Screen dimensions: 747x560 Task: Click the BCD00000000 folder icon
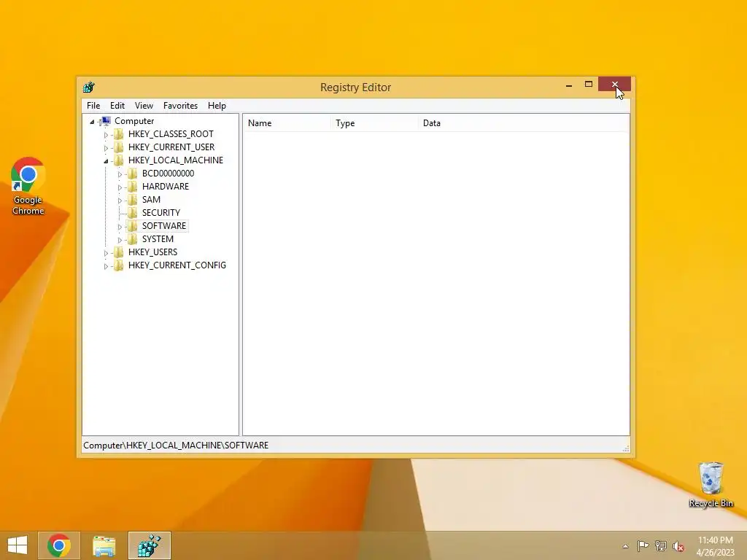click(x=133, y=174)
